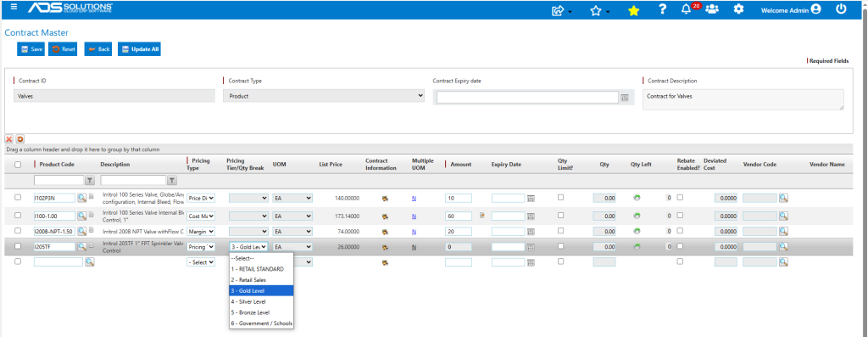This screenshot has width=868, height=337.
Task: Choose 4 - Silver Level option
Action: [261, 301]
